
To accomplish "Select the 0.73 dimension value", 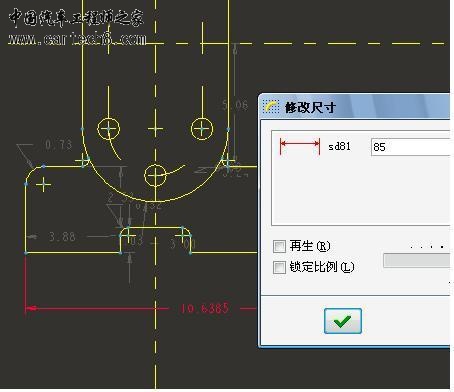I will pos(58,145).
